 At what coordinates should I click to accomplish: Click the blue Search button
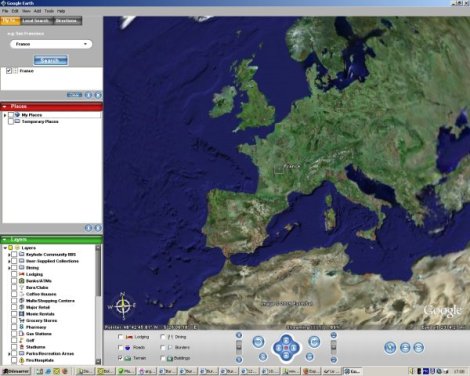(51, 60)
